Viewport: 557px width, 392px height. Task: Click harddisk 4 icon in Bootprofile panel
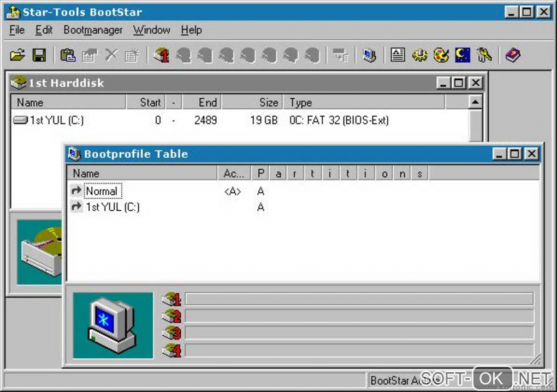pyautogui.click(x=172, y=350)
